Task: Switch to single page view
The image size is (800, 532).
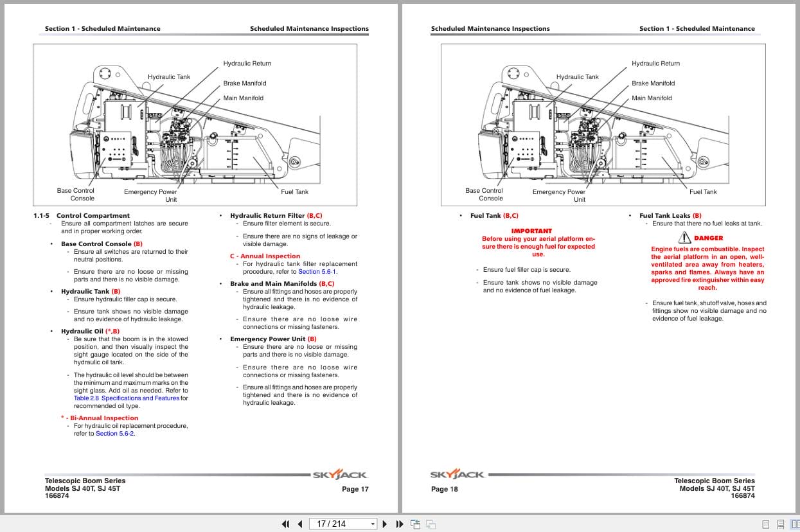Action: (x=765, y=524)
